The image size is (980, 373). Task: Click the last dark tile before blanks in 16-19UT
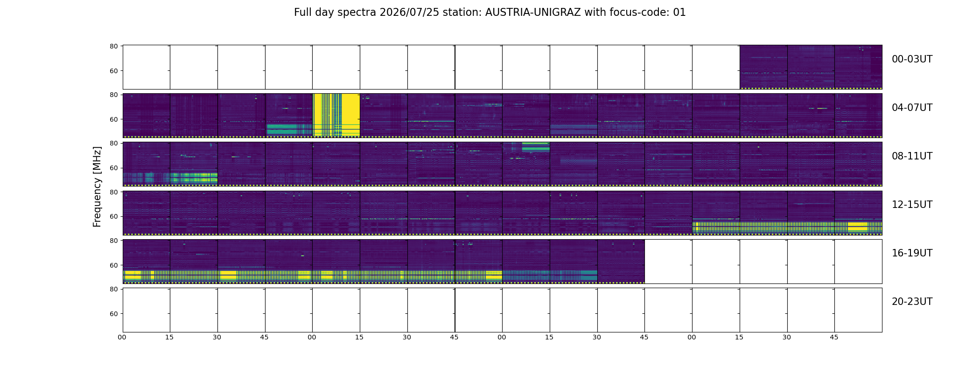tap(621, 262)
